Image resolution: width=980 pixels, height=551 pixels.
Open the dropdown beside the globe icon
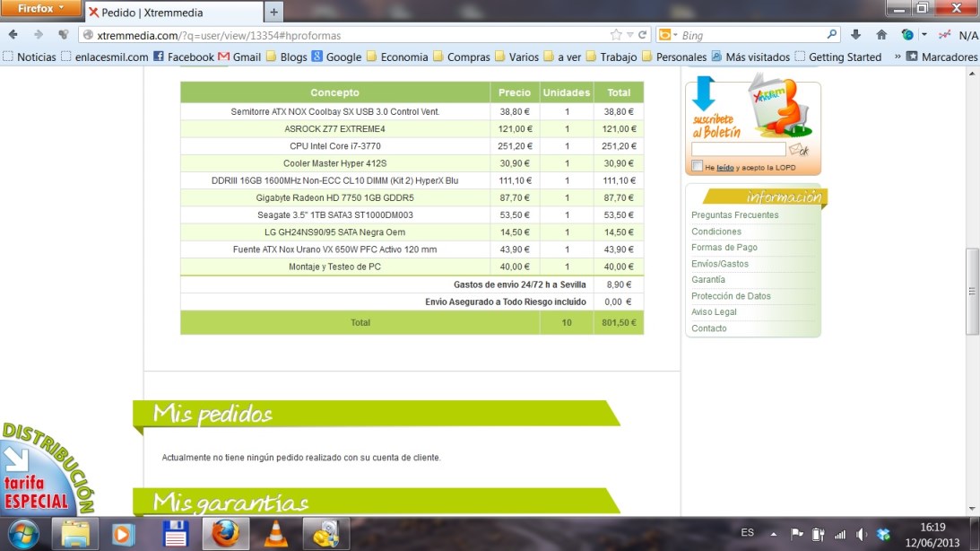924,35
